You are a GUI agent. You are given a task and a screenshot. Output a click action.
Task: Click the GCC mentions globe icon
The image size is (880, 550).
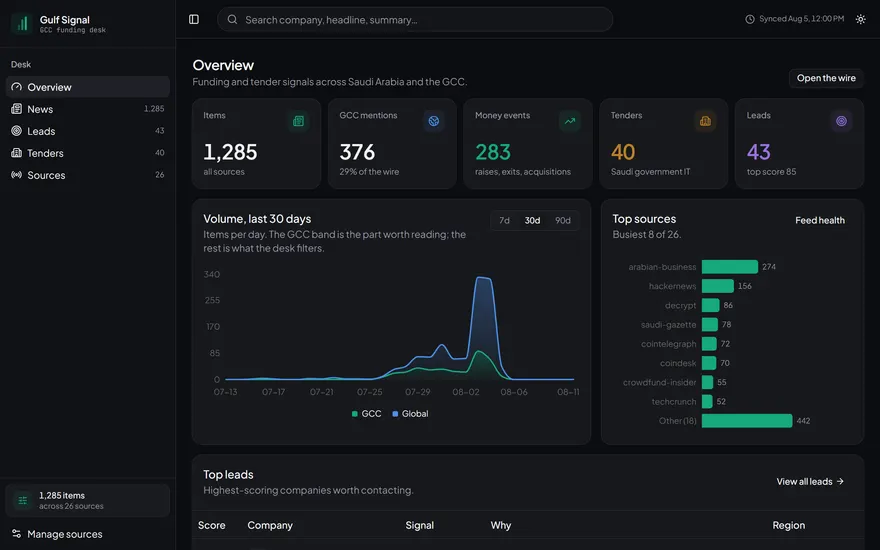click(x=433, y=121)
